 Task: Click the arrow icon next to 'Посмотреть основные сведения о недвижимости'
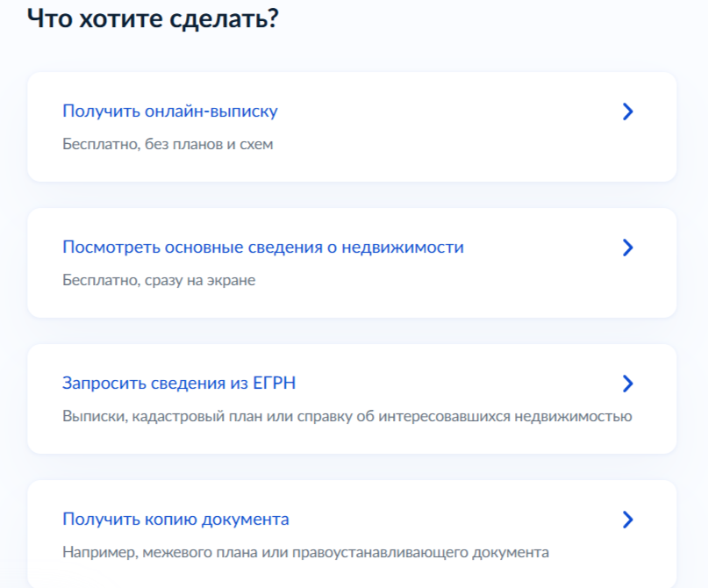(626, 247)
